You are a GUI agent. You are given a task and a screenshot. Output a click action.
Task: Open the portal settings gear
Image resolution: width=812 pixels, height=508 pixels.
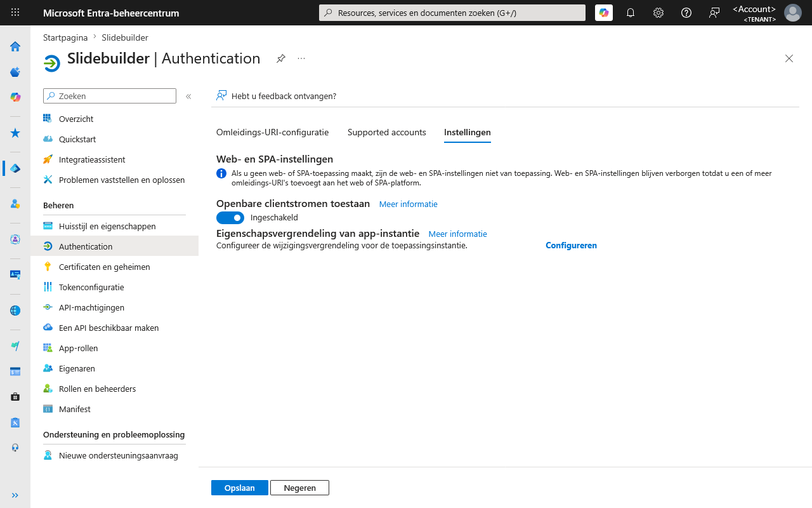pyautogui.click(x=658, y=13)
